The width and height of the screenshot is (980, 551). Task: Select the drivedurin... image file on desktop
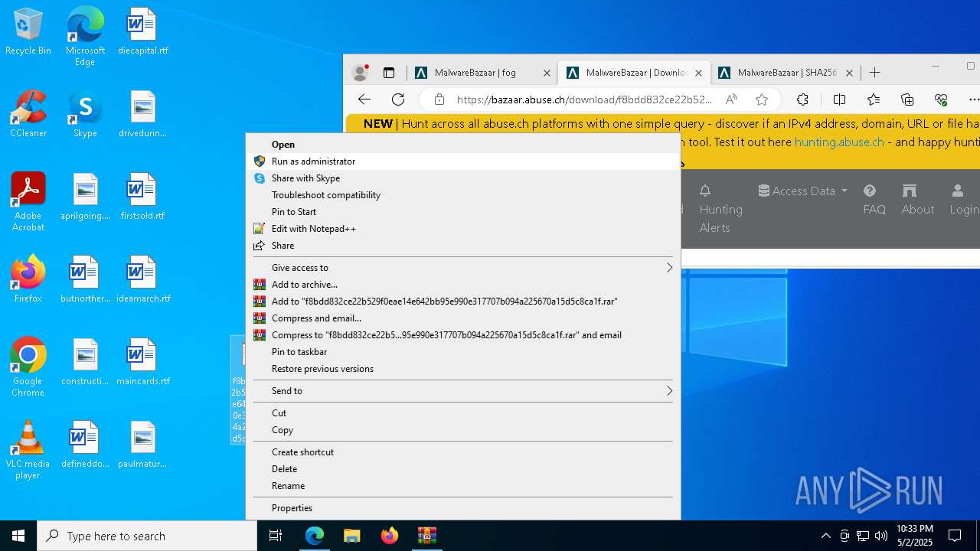pyautogui.click(x=143, y=115)
